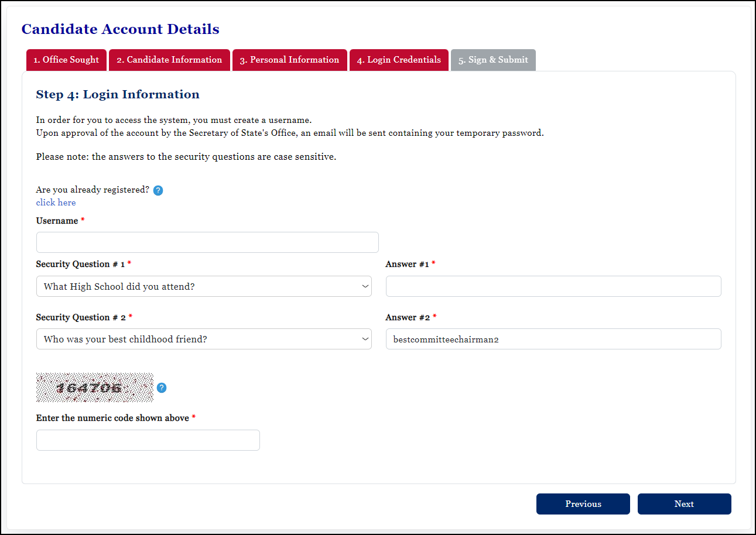Click the numeric code entry field

pos(148,440)
